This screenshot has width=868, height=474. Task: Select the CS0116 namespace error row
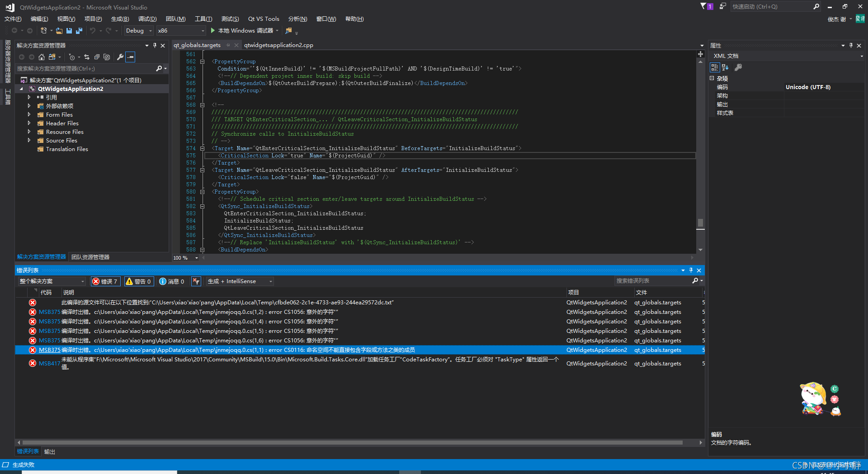tap(359, 350)
